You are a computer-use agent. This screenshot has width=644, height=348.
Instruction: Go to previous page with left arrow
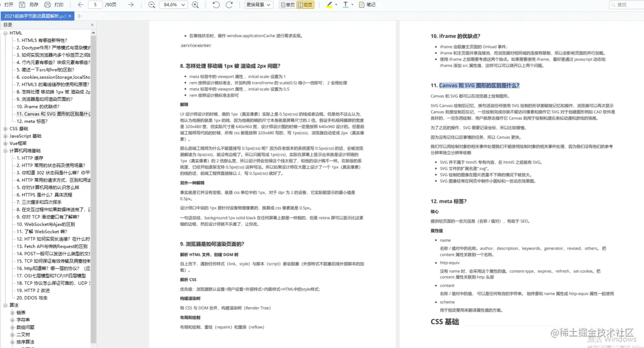(x=81, y=5)
